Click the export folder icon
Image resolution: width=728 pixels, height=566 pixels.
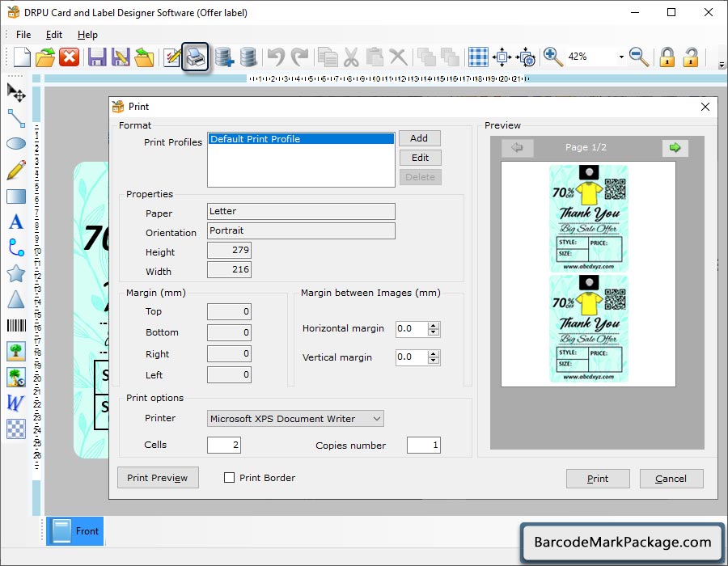tap(144, 57)
